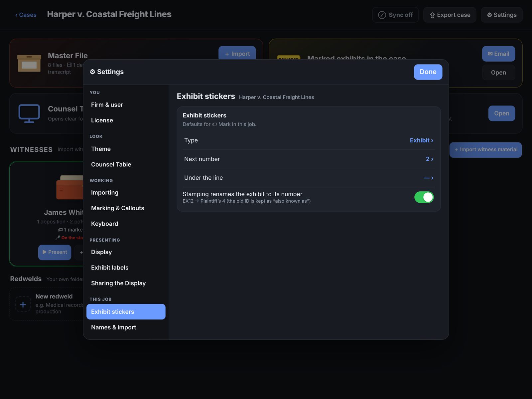This screenshot has height=399, width=532.
Task: Open Marking & Callouts settings
Action: pyautogui.click(x=126, y=208)
